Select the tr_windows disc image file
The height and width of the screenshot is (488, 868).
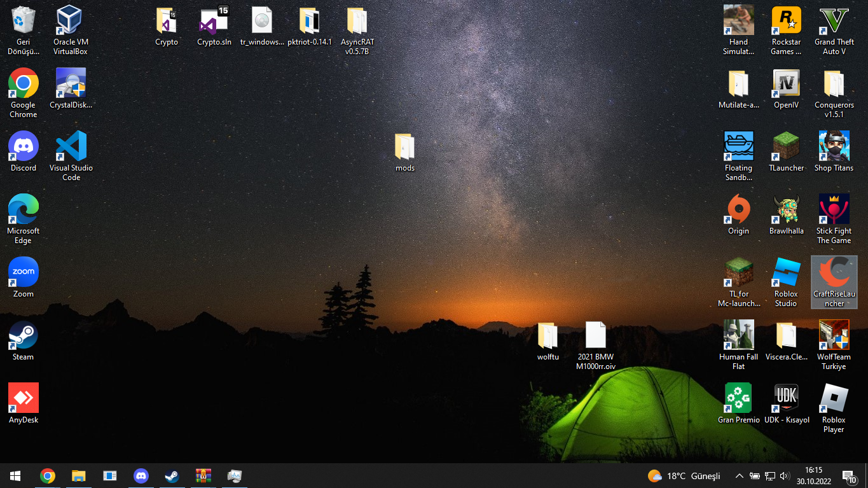pyautogui.click(x=262, y=25)
